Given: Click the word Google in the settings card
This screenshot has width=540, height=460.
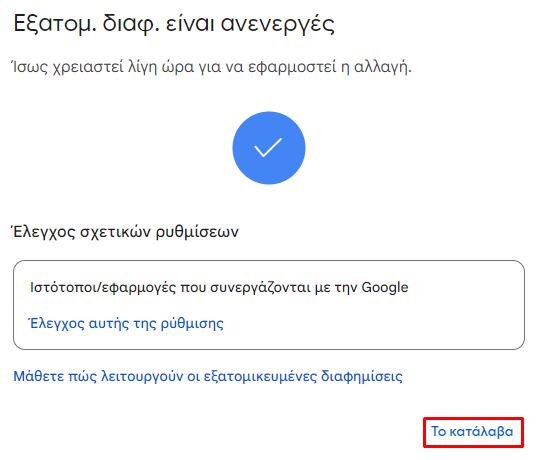Looking at the screenshot, I should tap(385, 288).
